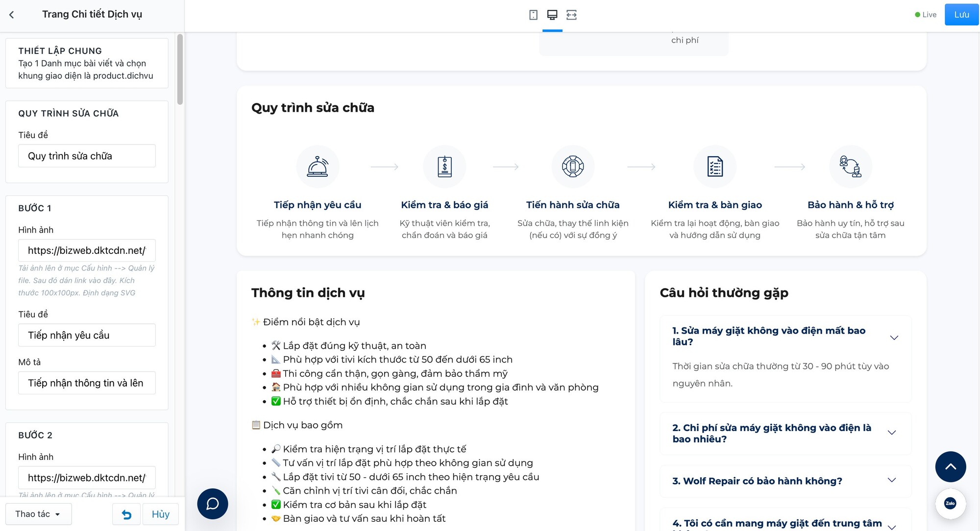Click the service bell icon for Tiếp nhận yêu cầu
The width and height of the screenshot is (980, 531).
(318, 167)
